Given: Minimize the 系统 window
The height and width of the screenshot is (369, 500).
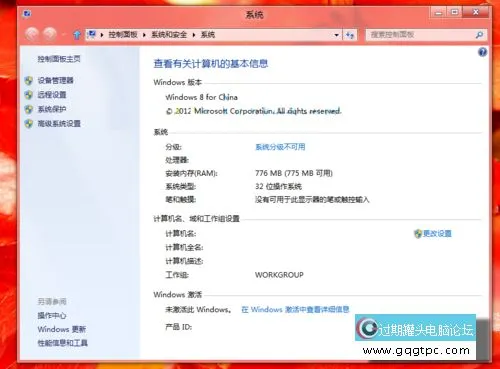Looking at the screenshot, I should [438, 13].
